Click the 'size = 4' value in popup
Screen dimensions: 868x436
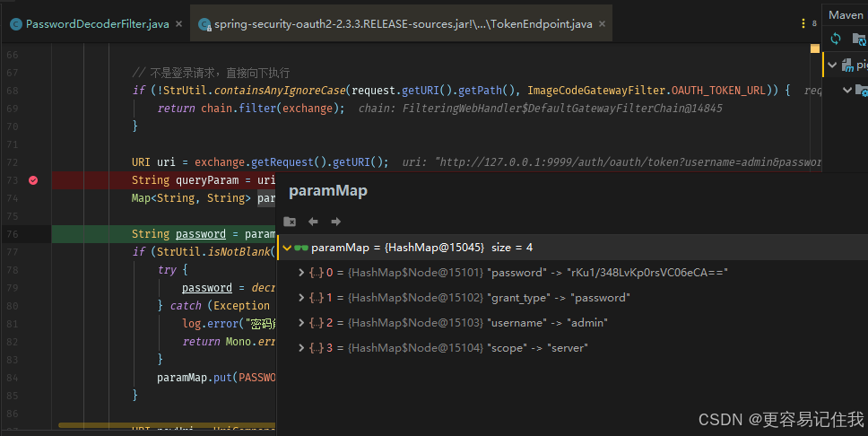pos(512,248)
